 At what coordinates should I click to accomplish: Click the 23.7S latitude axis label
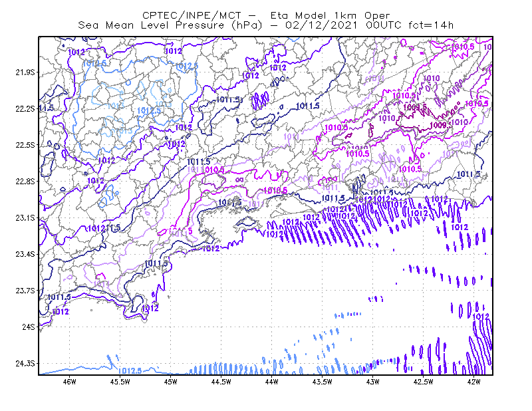tap(25, 291)
